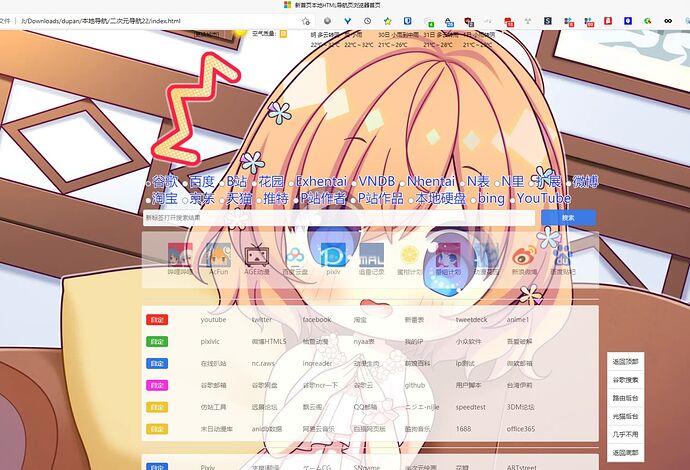690x470 pixels.
Task: Open the office365 link
Action: (521, 429)
